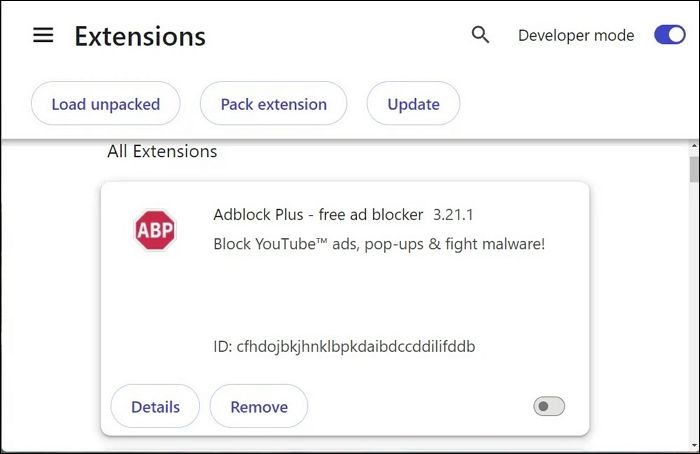Click the search extensions magnifier icon
Screen dimensions: 700x454
point(480,35)
